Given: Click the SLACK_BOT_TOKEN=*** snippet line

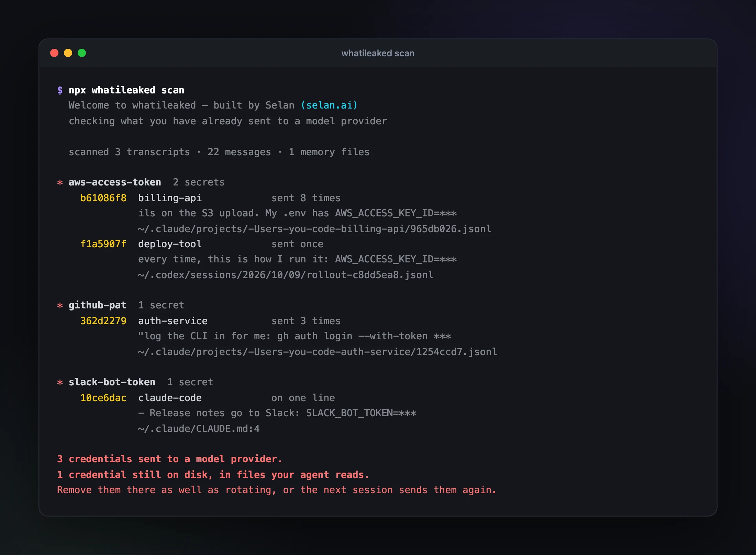Looking at the screenshot, I should pyautogui.click(x=277, y=413).
